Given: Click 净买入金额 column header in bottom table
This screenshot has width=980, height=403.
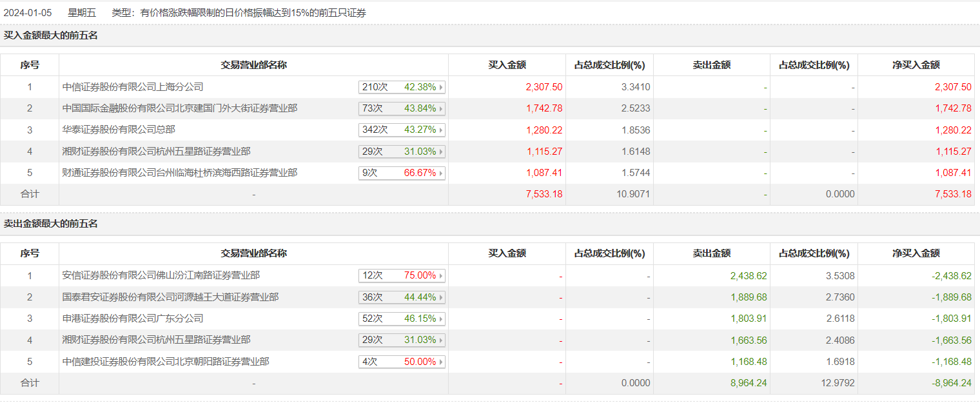Looking at the screenshot, I should 916,253.
